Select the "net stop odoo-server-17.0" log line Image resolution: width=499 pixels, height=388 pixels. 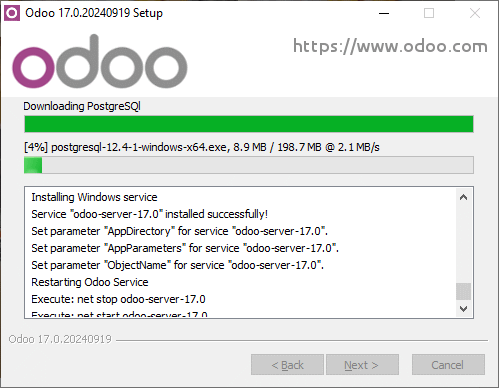[x=118, y=299]
